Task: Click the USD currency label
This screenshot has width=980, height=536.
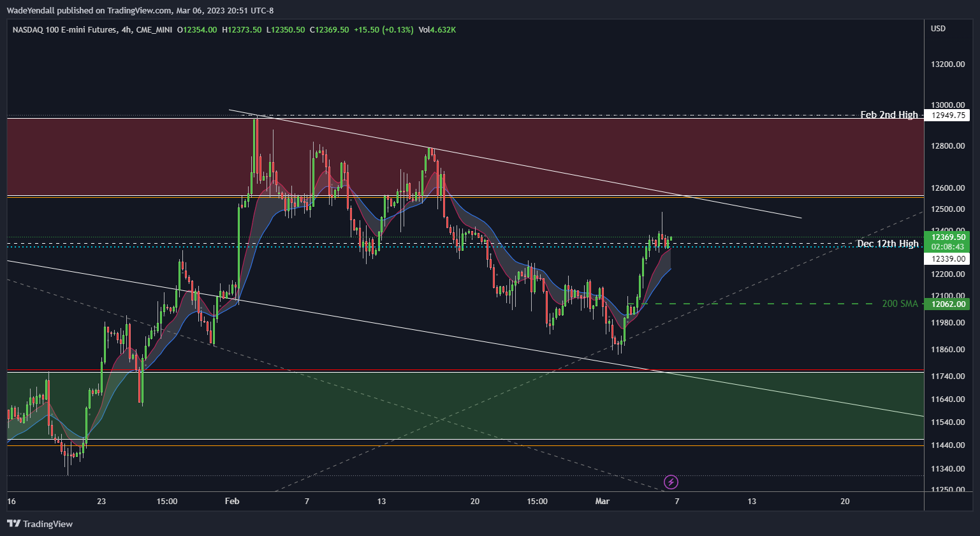Action: tap(939, 29)
